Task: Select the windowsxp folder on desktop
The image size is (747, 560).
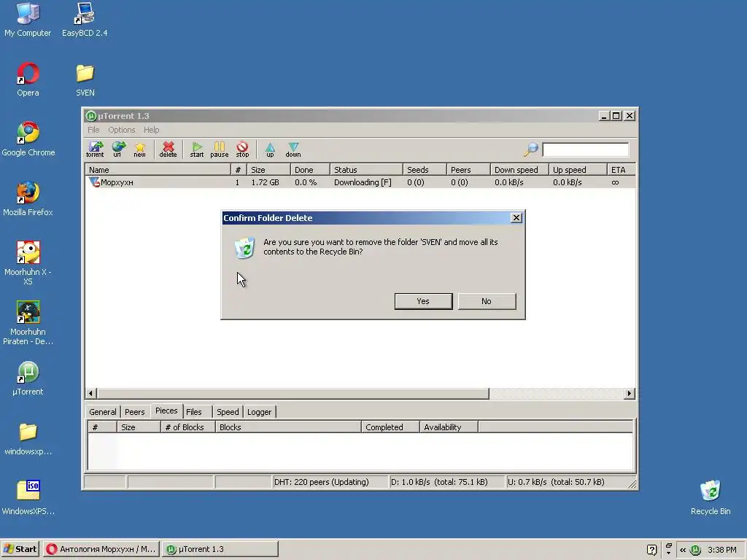Action: point(28,438)
